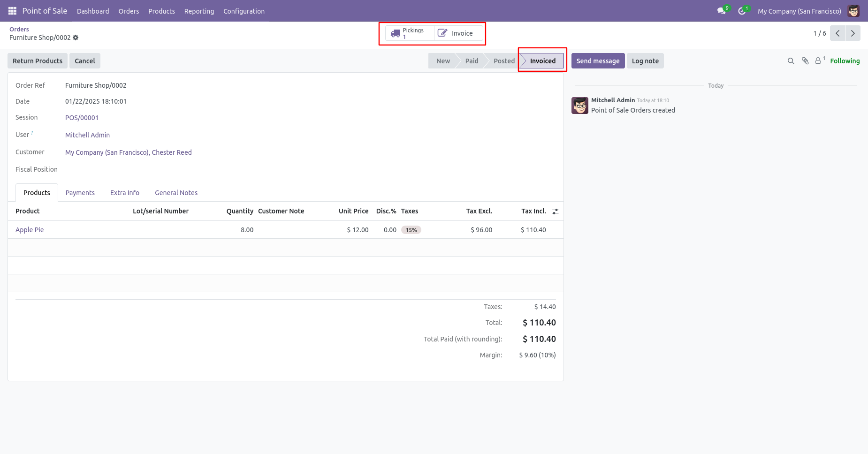
Task: Open the Reporting menu
Action: click(199, 11)
